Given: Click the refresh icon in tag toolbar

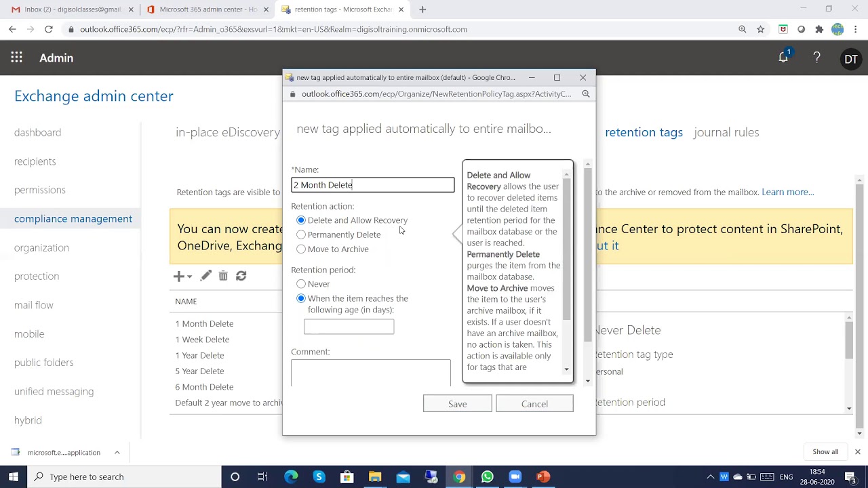Looking at the screenshot, I should pos(241,276).
